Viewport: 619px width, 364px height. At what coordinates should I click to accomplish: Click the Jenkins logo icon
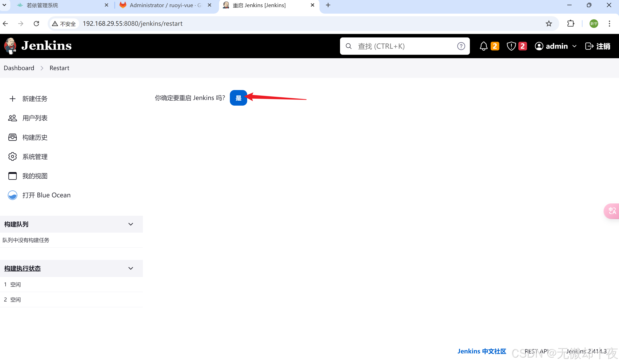[10, 46]
